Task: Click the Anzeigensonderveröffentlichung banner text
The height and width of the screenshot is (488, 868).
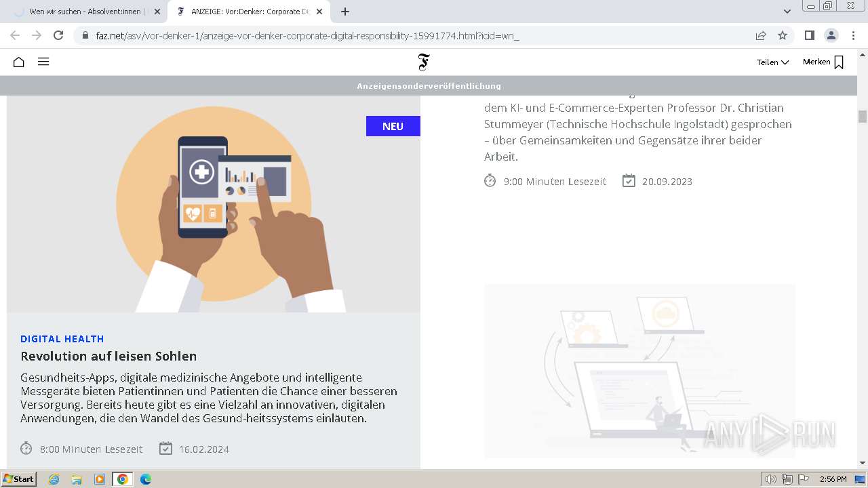Action: coord(429,86)
